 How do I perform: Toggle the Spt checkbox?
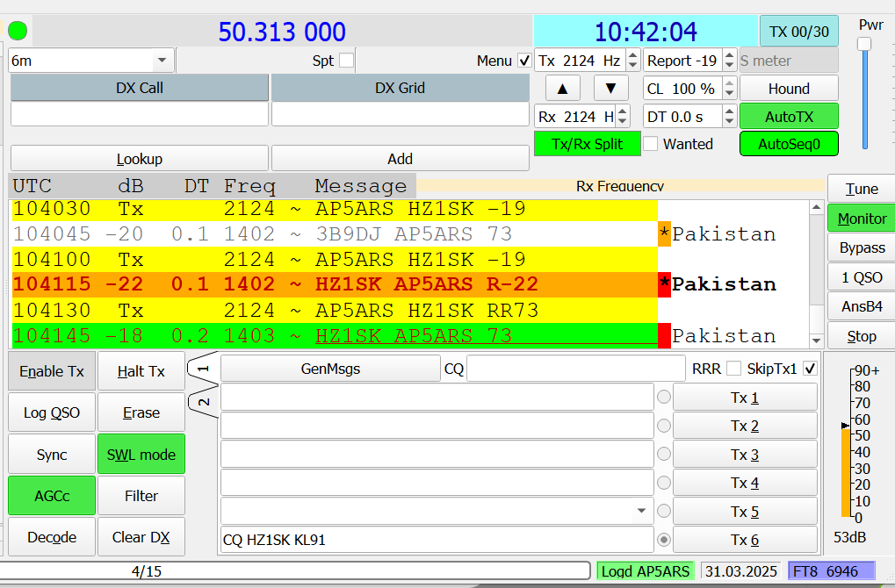(346, 60)
